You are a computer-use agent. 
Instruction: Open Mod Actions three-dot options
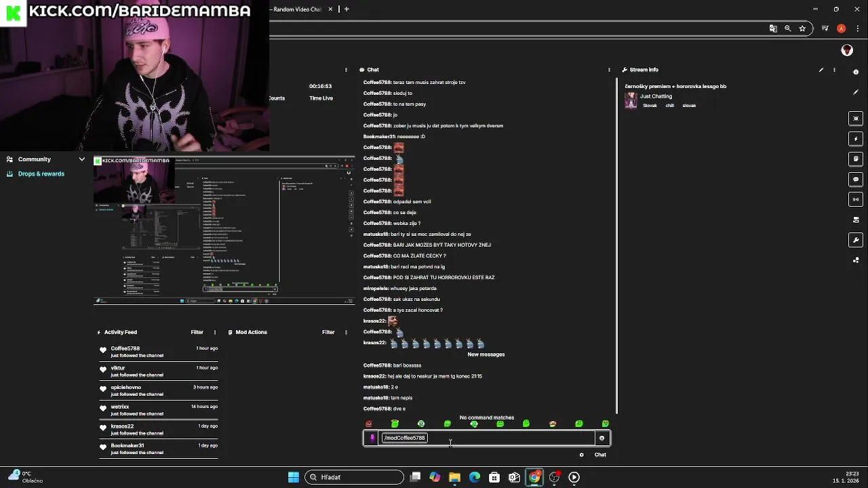pos(346,332)
